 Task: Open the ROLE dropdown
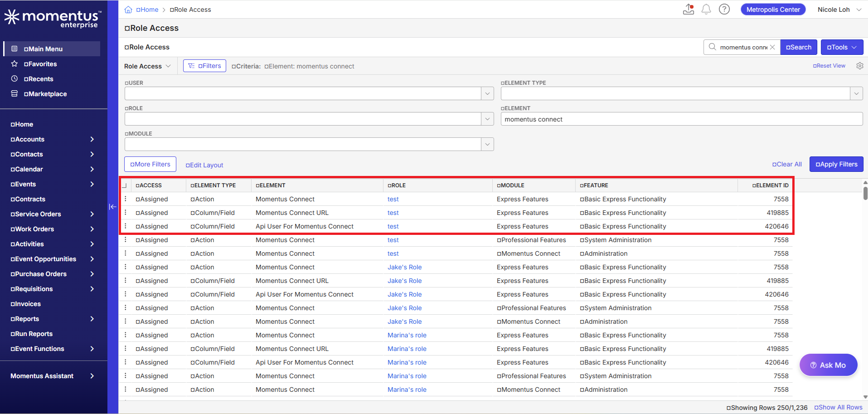pyautogui.click(x=487, y=119)
